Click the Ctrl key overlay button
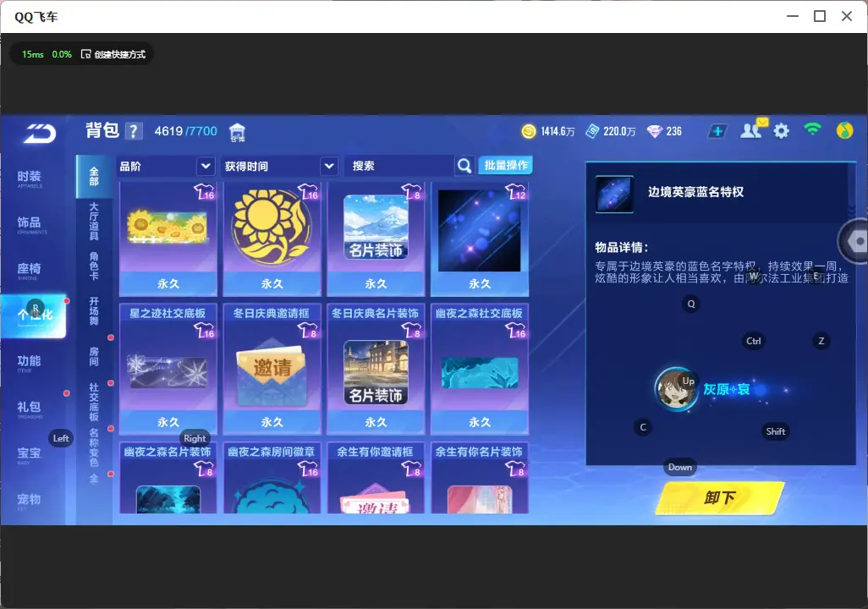 click(x=754, y=341)
